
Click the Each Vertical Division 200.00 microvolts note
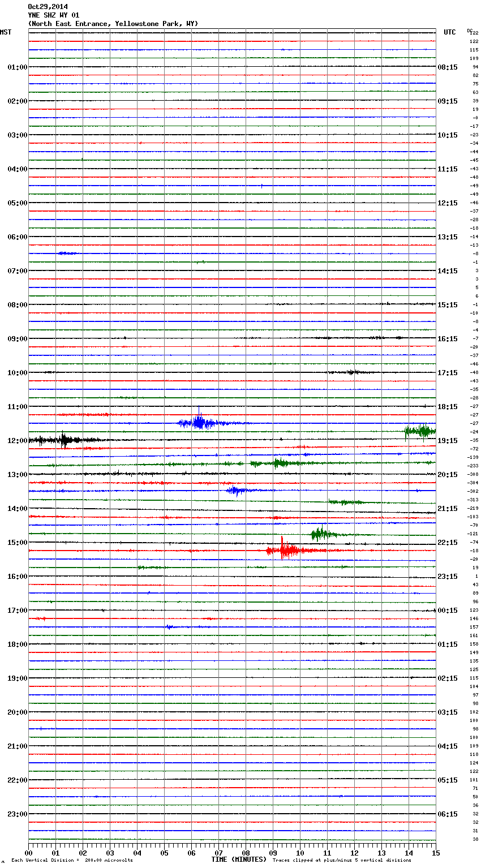[72, 860]
